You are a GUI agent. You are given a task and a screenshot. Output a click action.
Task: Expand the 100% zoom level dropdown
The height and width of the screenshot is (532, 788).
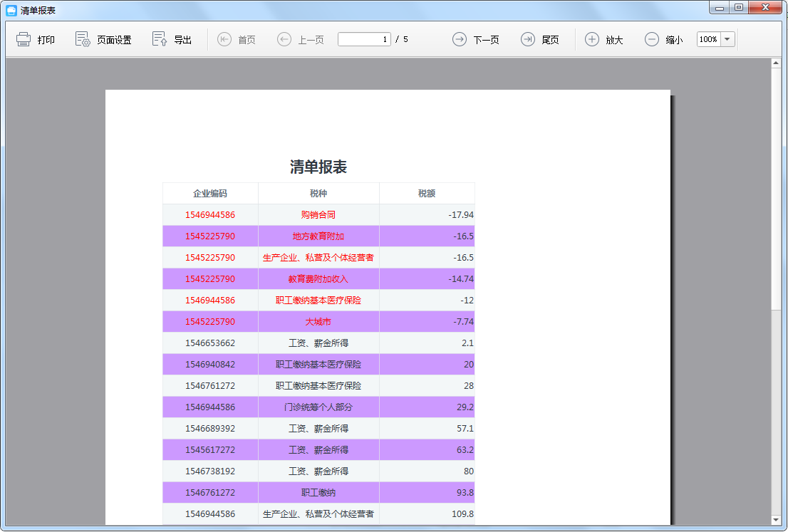tap(727, 39)
